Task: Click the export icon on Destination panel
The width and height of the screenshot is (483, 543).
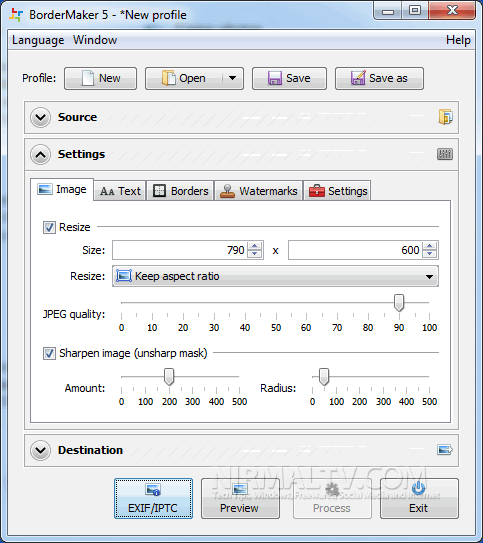Action: tap(445, 450)
